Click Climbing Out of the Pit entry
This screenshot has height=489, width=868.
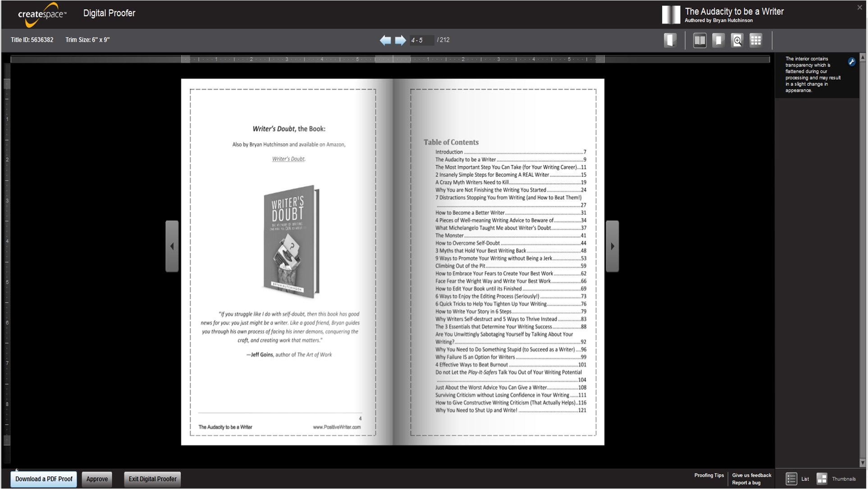click(511, 266)
